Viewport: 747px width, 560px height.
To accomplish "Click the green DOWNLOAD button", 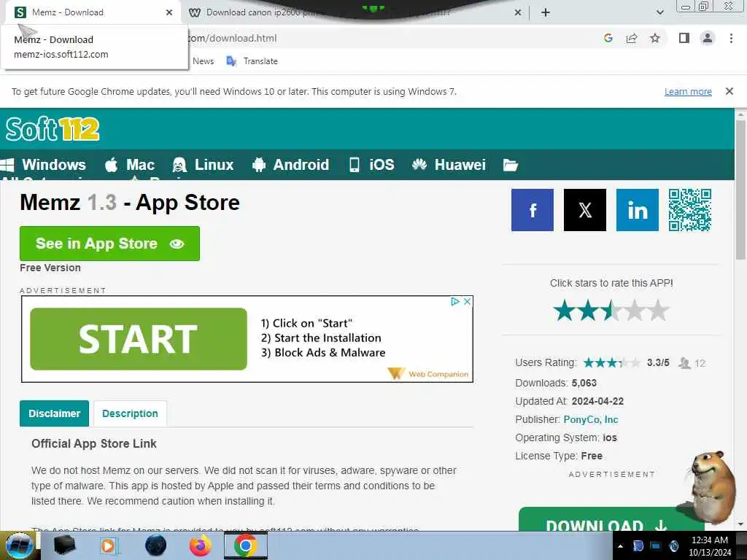I will coord(611,520).
